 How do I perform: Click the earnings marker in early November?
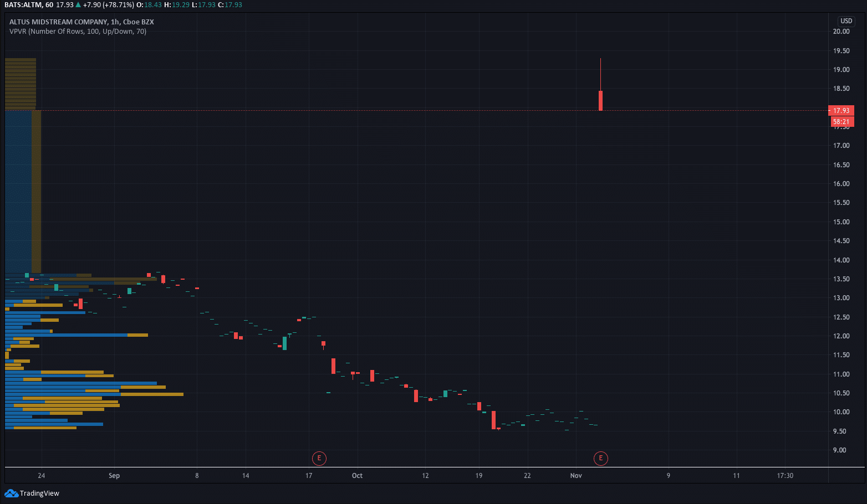(600, 458)
